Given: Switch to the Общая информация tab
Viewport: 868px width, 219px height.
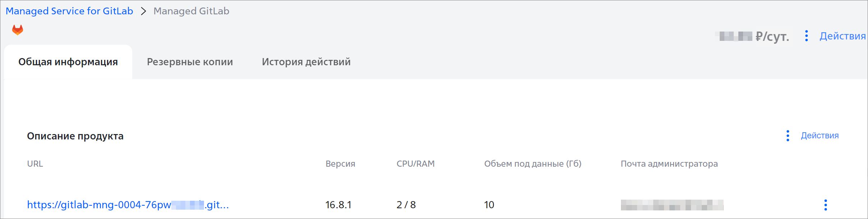Looking at the screenshot, I should tap(68, 62).
